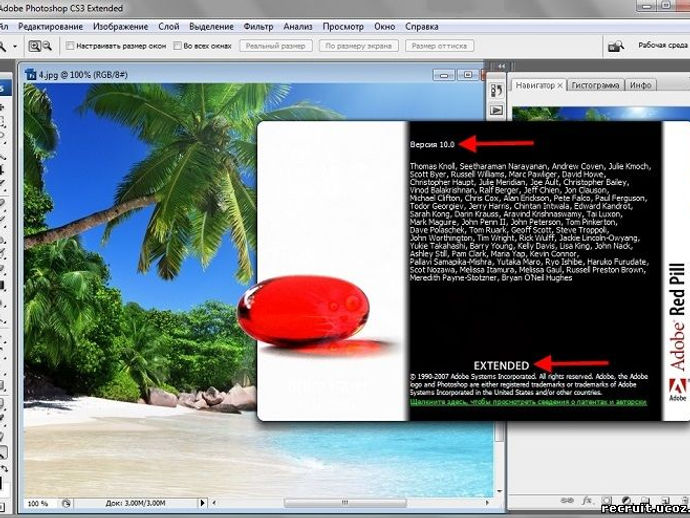Viewport: 690px width, 518px height.
Task: Open the Изображение menu
Action: tap(121, 27)
